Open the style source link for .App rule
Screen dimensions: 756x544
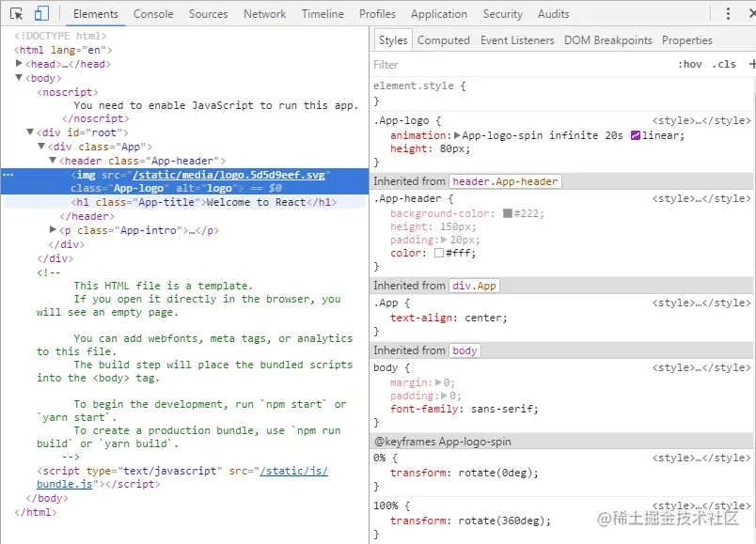[x=701, y=303]
